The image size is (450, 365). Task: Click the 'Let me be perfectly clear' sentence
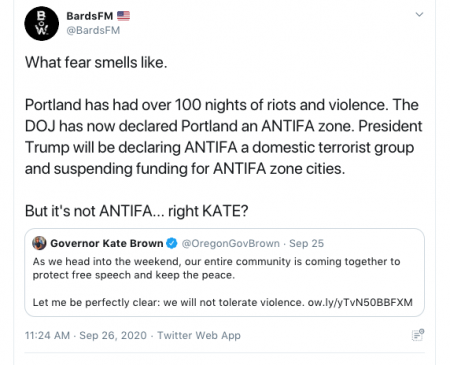pos(168,302)
